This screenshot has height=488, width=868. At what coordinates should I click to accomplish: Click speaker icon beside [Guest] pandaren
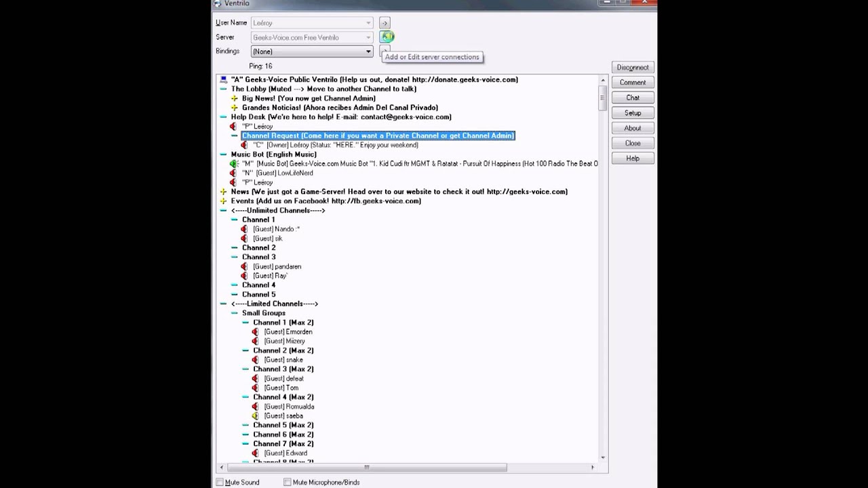tap(245, 266)
